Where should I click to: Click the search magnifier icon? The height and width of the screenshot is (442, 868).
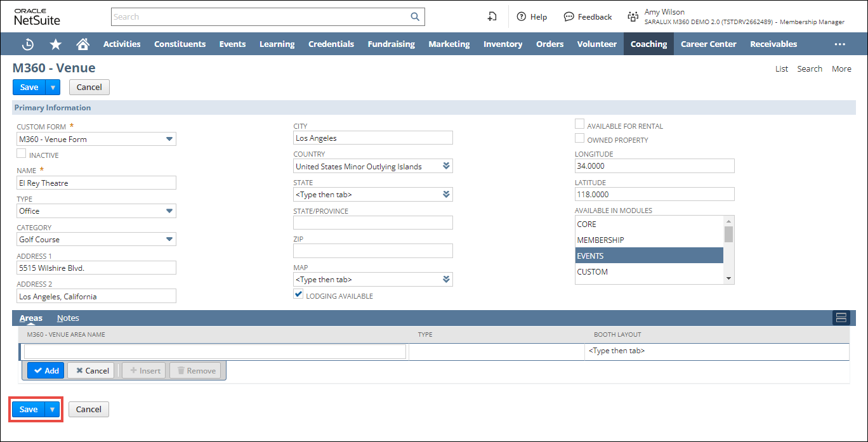(415, 17)
